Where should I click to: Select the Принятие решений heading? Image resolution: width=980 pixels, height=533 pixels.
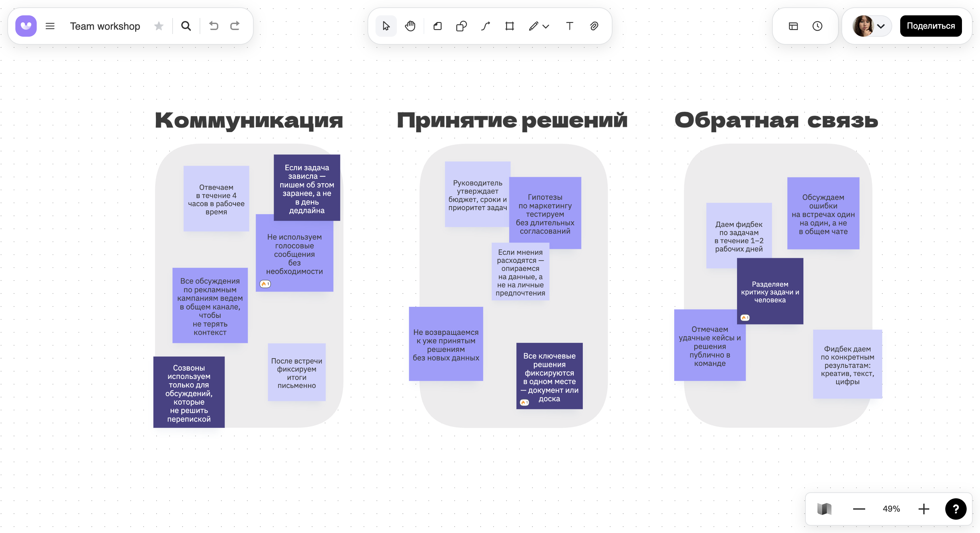(x=512, y=121)
